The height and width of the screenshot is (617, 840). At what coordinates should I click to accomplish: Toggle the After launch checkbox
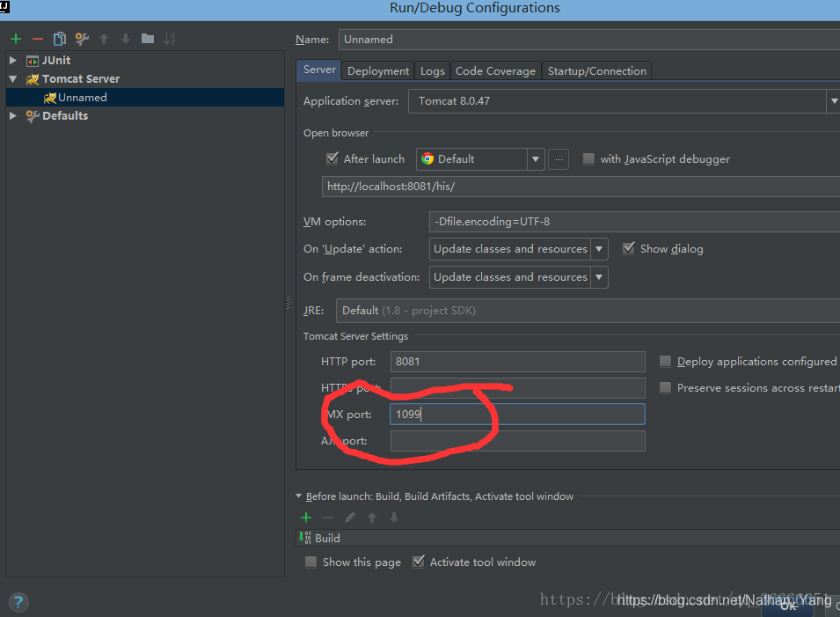tap(332, 158)
